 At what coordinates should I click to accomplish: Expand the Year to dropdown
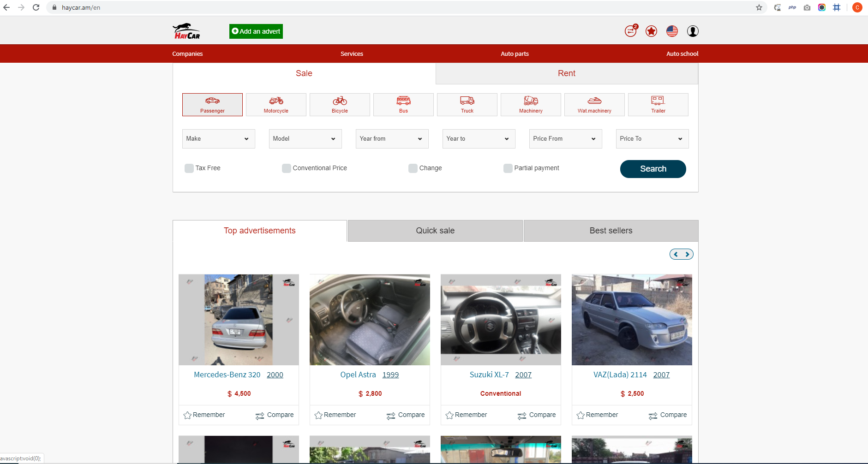tap(479, 139)
